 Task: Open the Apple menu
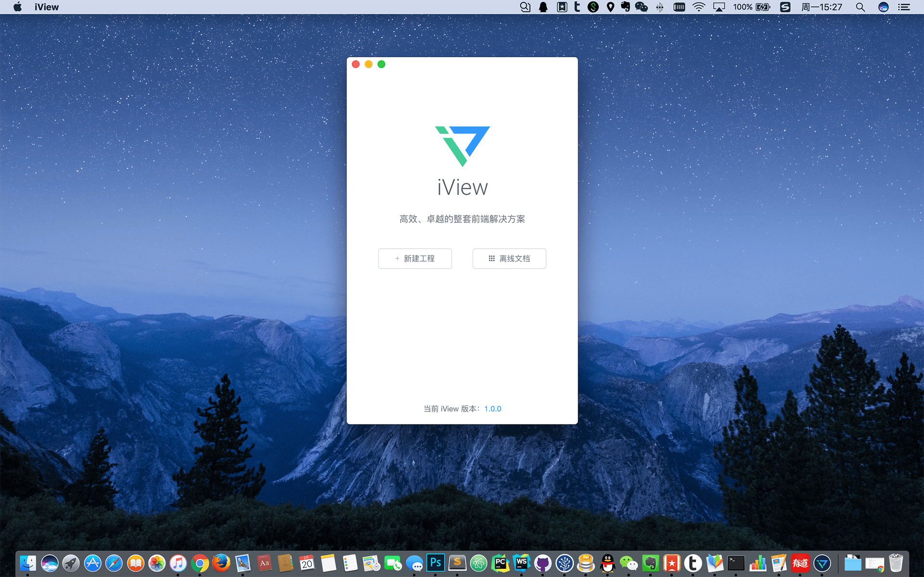[17, 7]
